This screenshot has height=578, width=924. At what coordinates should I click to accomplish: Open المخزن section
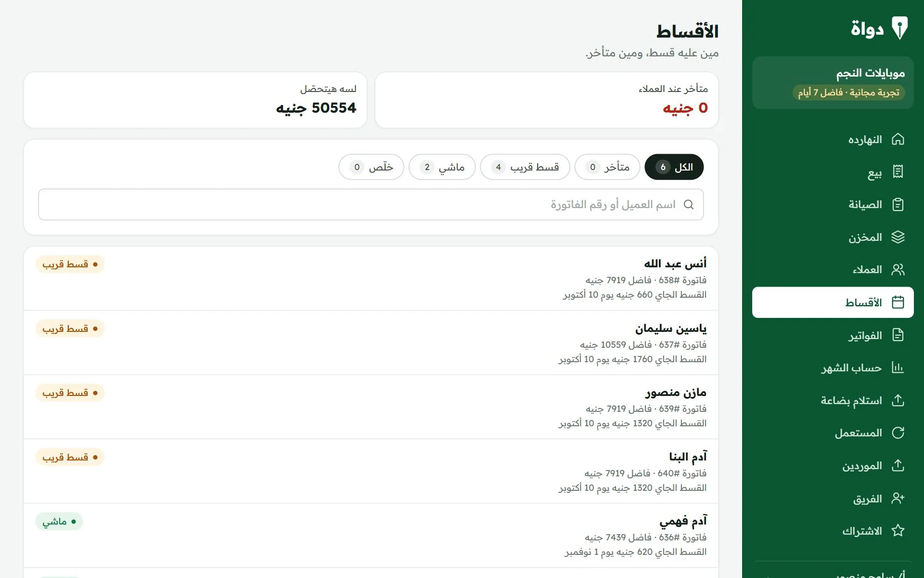point(833,237)
